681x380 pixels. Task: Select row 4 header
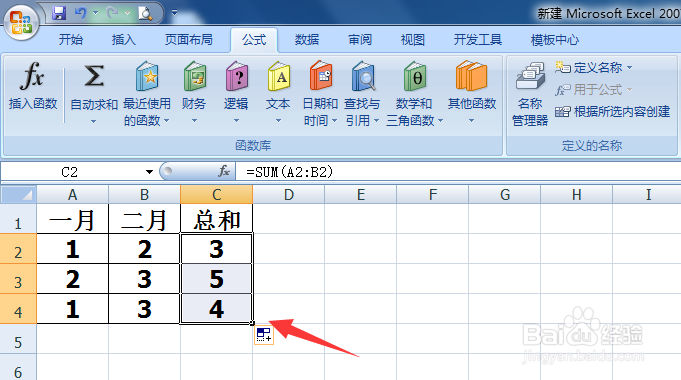click(x=18, y=309)
